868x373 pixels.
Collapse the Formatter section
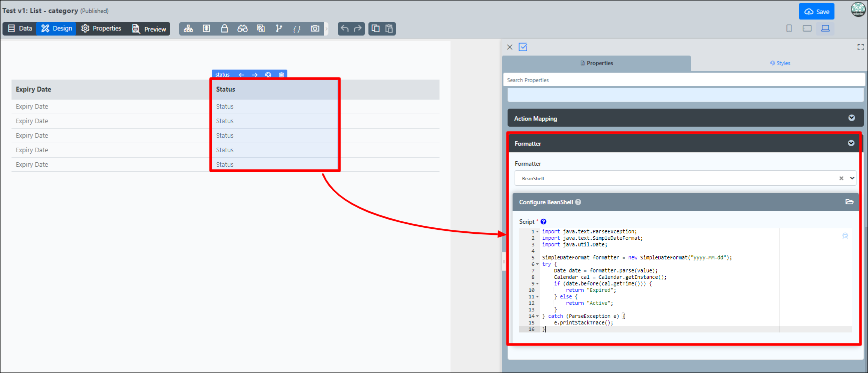[x=851, y=143]
